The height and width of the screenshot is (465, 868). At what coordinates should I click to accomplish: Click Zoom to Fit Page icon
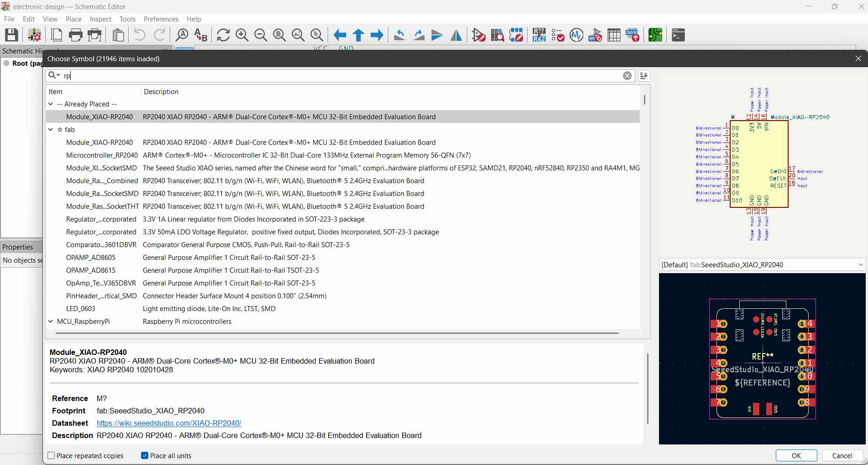point(279,35)
